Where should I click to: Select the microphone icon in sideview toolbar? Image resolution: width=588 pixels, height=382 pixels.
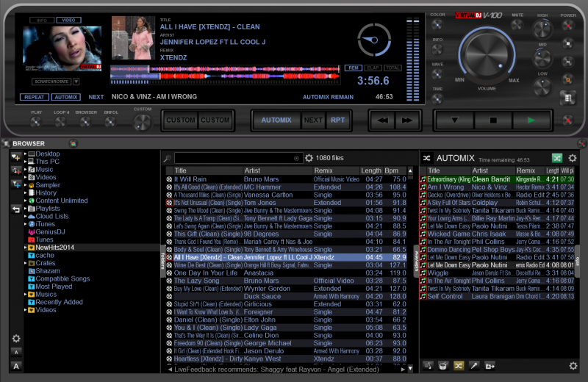pyautogui.click(x=474, y=366)
